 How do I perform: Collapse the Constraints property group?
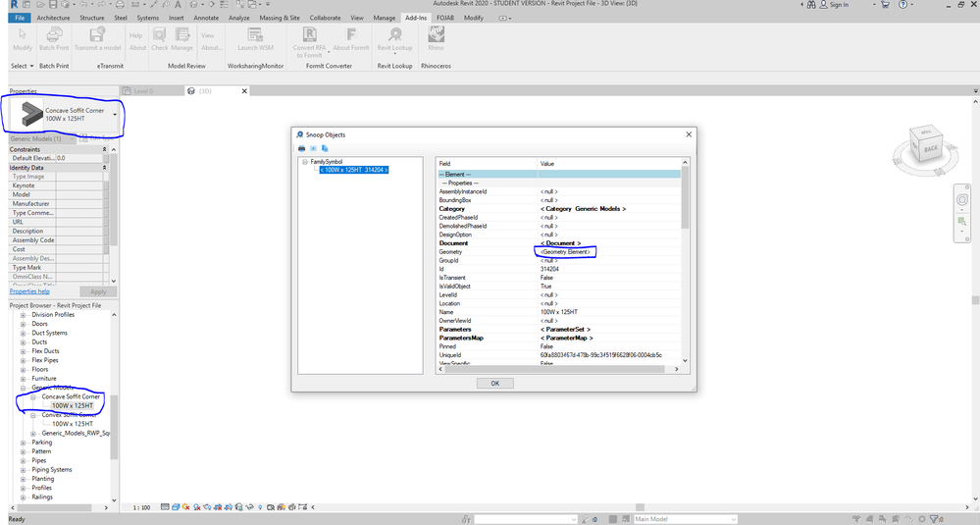(104, 149)
